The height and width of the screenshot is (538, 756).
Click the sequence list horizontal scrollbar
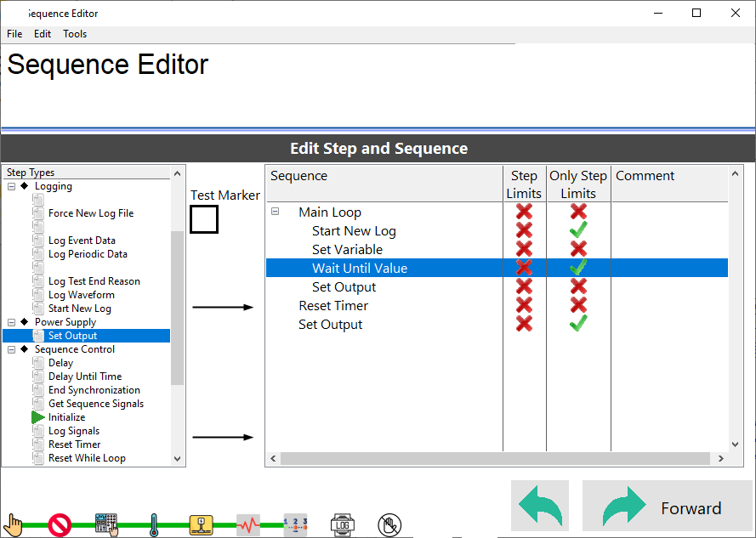(x=495, y=459)
